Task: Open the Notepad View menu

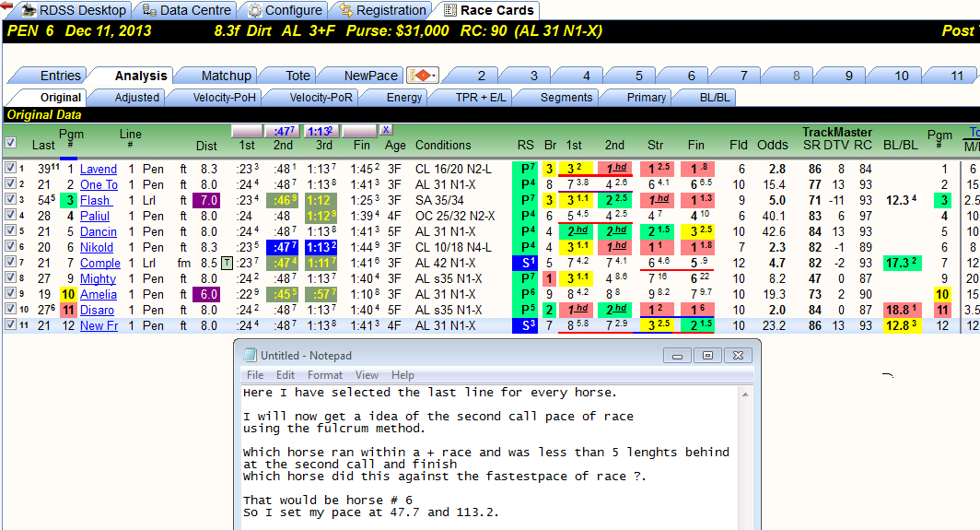Action: (x=367, y=375)
